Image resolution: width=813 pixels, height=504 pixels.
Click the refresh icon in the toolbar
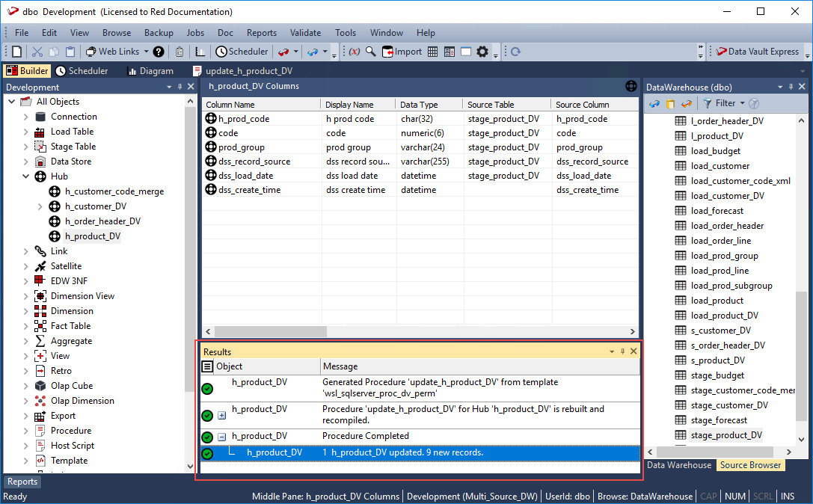tap(515, 52)
